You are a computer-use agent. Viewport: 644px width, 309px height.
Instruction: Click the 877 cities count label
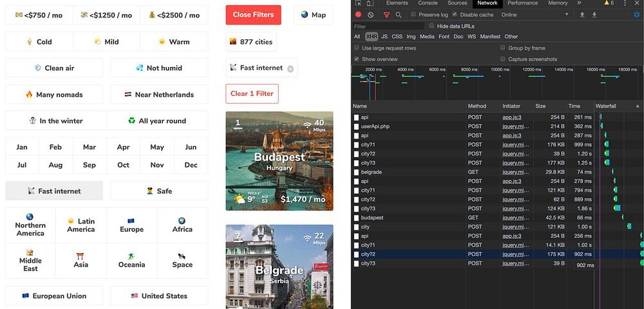click(251, 41)
